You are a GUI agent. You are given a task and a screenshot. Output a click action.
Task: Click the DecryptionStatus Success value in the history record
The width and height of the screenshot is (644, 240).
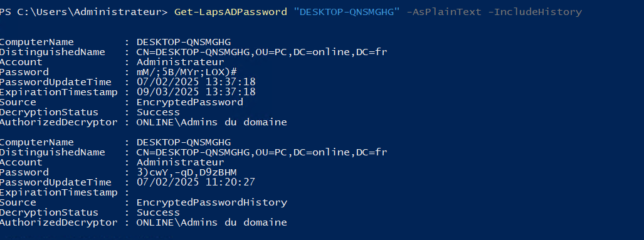[x=158, y=212]
